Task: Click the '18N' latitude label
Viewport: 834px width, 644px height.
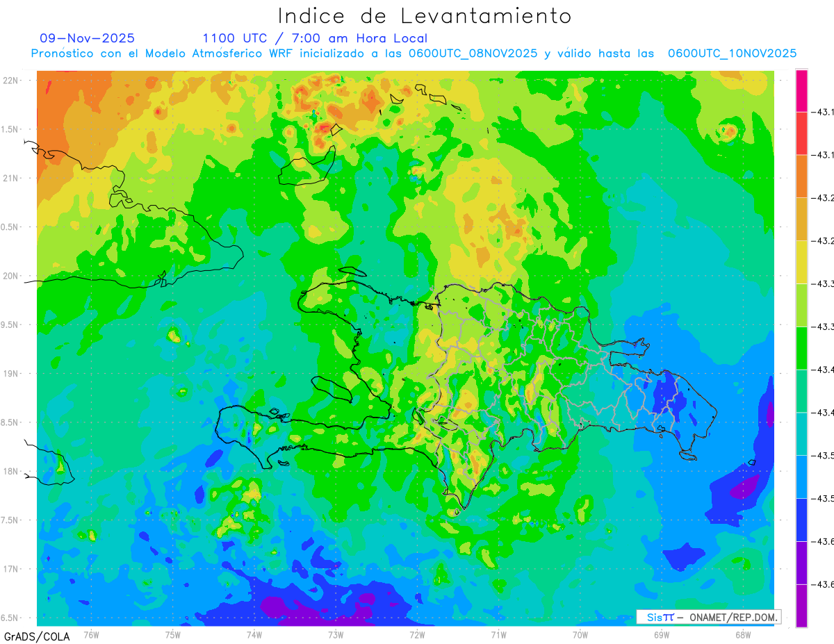Action: [10, 471]
